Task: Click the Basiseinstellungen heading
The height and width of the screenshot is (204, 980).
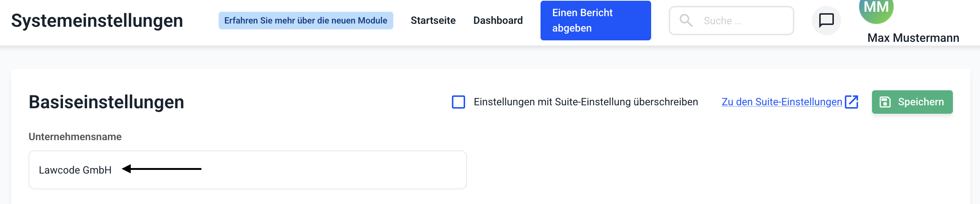Action: [x=107, y=102]
